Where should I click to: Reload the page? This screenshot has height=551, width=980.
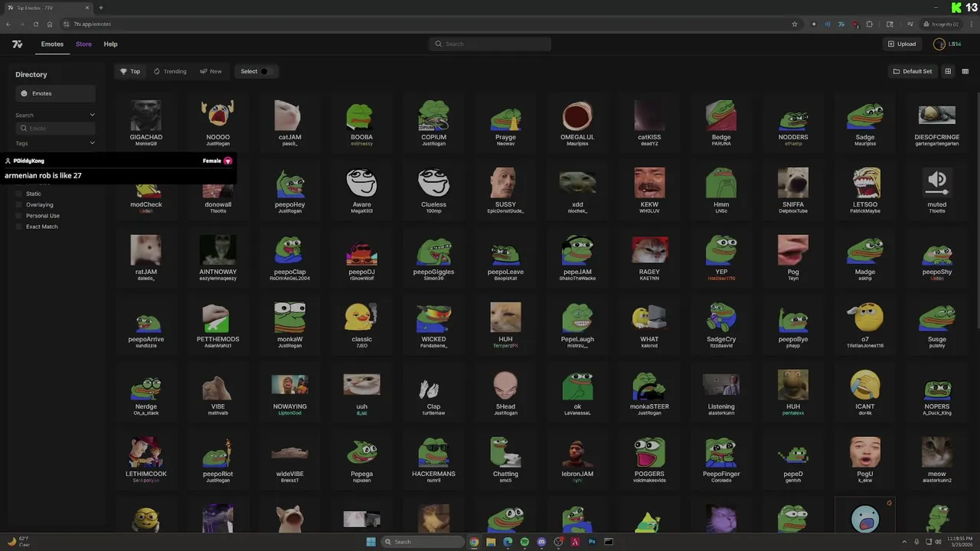pyautogui.click(x=35, y=24)
